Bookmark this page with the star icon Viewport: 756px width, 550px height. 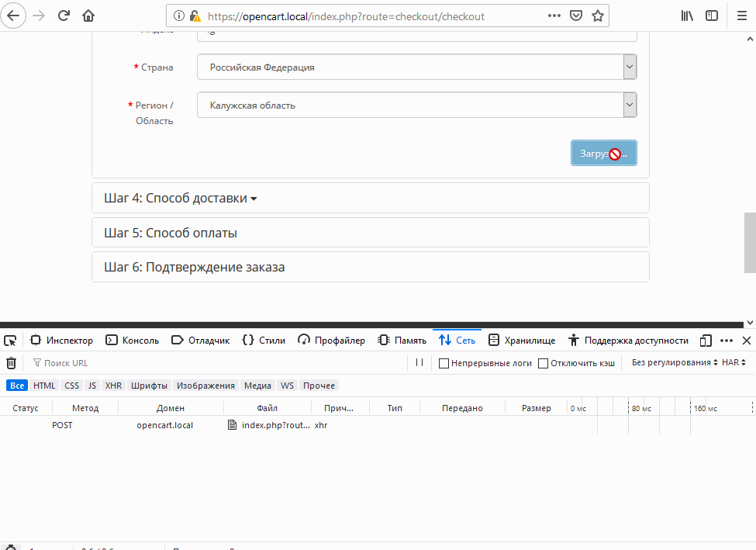[x=598, y=16]
